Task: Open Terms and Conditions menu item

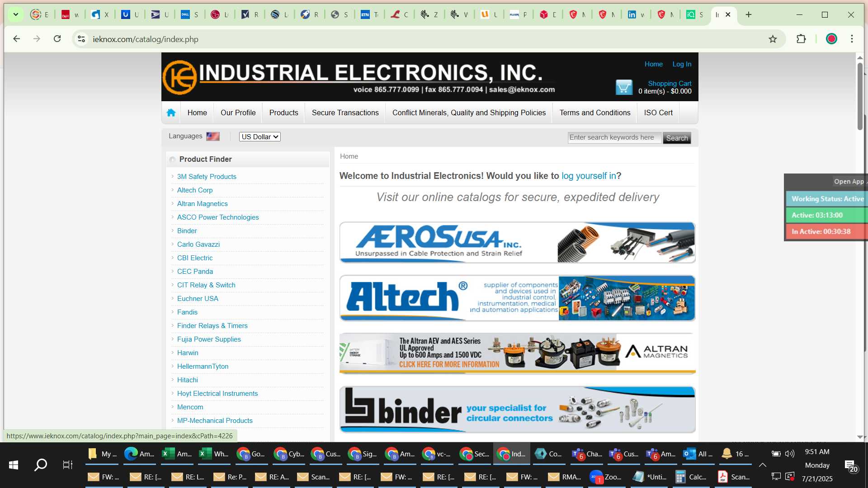Action: click(x=595, y=113)
